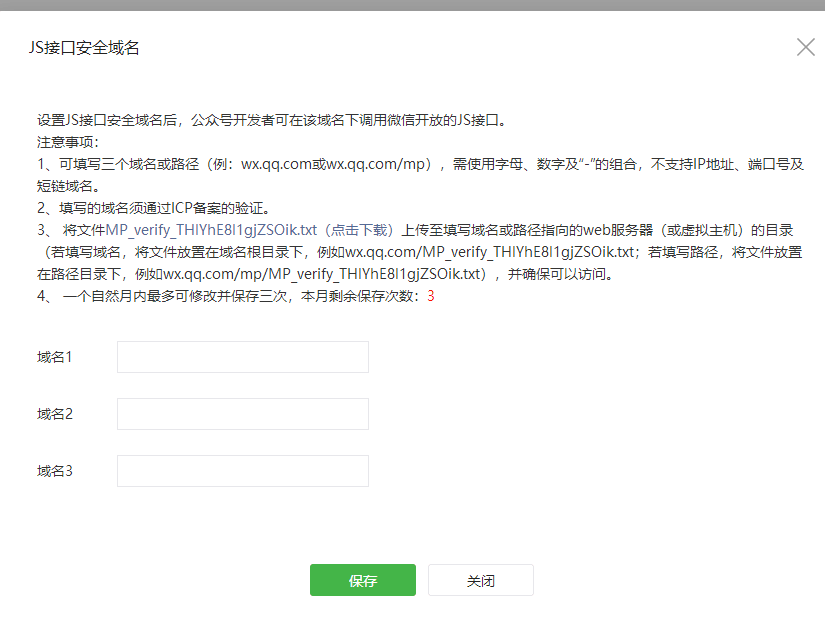The height and width of the screenshot is (627, 825).
Task: Click the 域名1 label text
Action: tap(55, 357)
